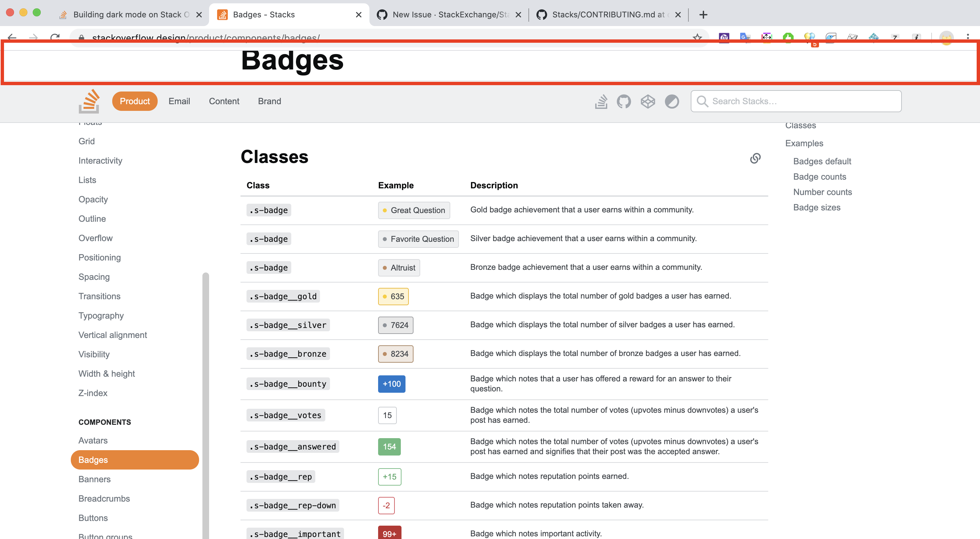
Task: Open the CodePen icon link in header
Action: [648, 102]
